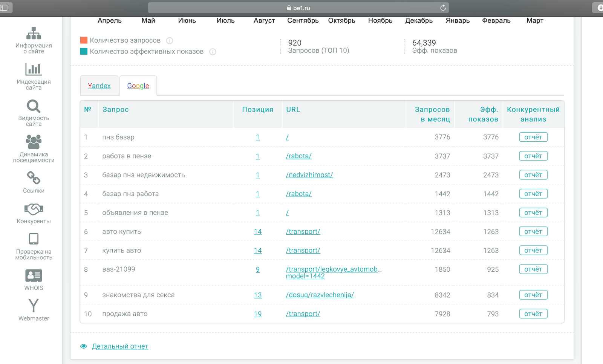Screen dimensions: 603x364
Task: Click the 12634 requests value for авто купить
Action: [441, 231]
